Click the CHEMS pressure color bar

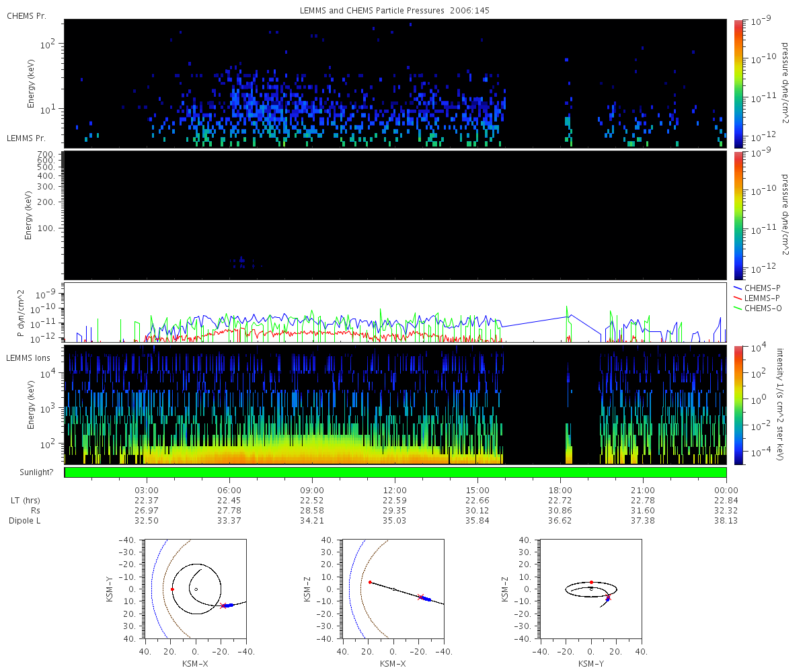pyautogui.click(x=739, y=83)
